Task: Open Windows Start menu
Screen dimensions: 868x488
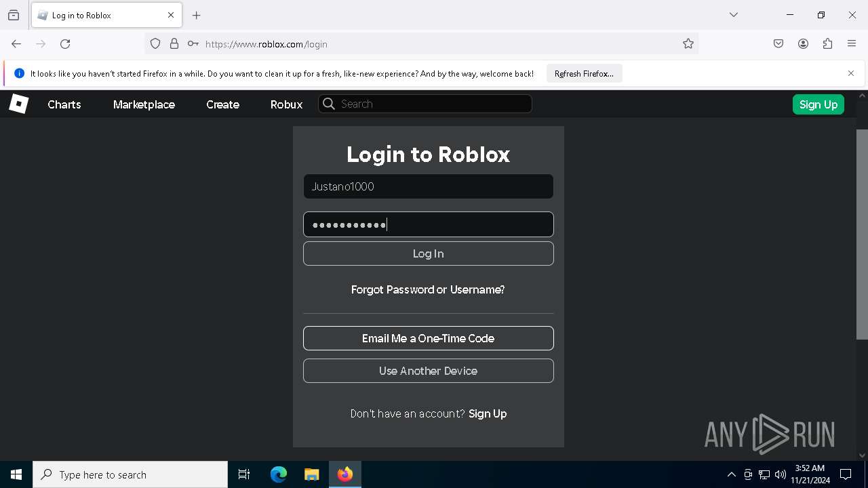Action: (16, 474)
